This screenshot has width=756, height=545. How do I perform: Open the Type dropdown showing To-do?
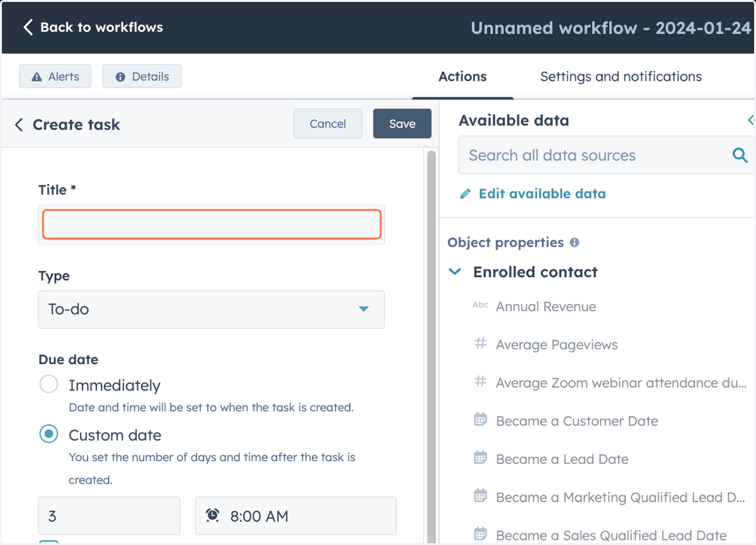click(x=211, y=309)
